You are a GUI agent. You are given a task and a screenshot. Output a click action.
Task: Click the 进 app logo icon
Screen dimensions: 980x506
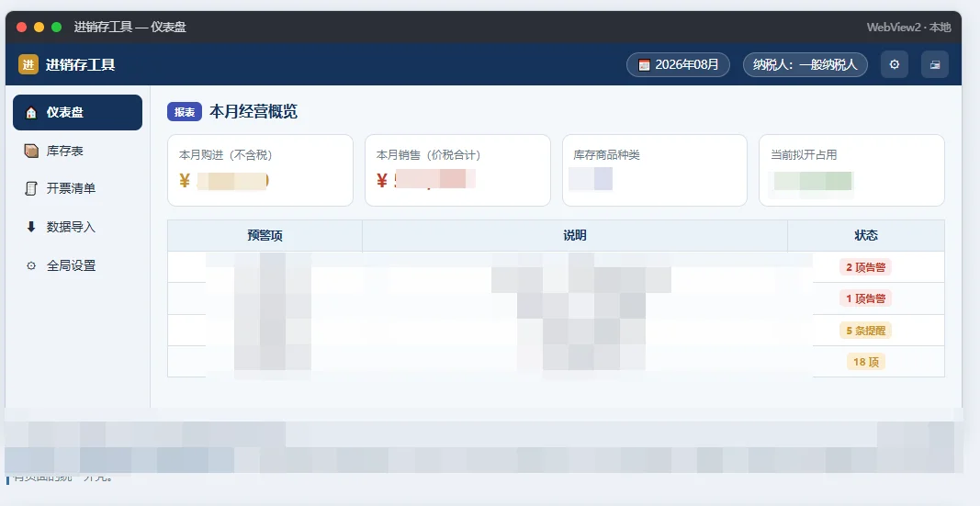(x=28, y=64)
